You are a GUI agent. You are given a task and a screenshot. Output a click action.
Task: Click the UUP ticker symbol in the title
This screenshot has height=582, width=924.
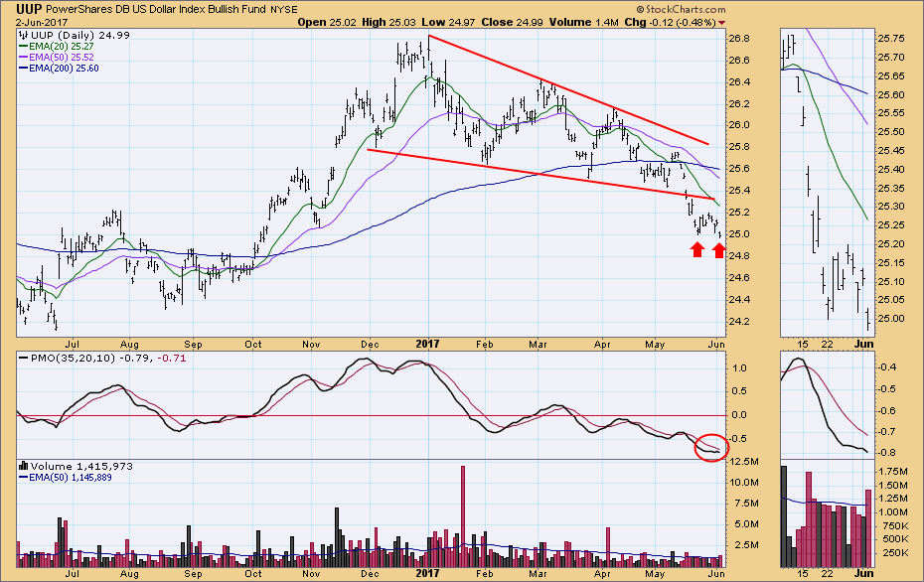(x=29, y=9)
